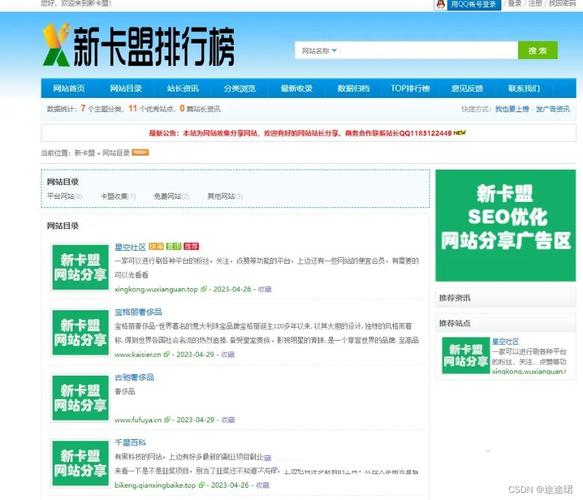Open the 星空社区 listing title
Image resolution: width=583 pixels, height=500 pixels.
pos(130,247)
